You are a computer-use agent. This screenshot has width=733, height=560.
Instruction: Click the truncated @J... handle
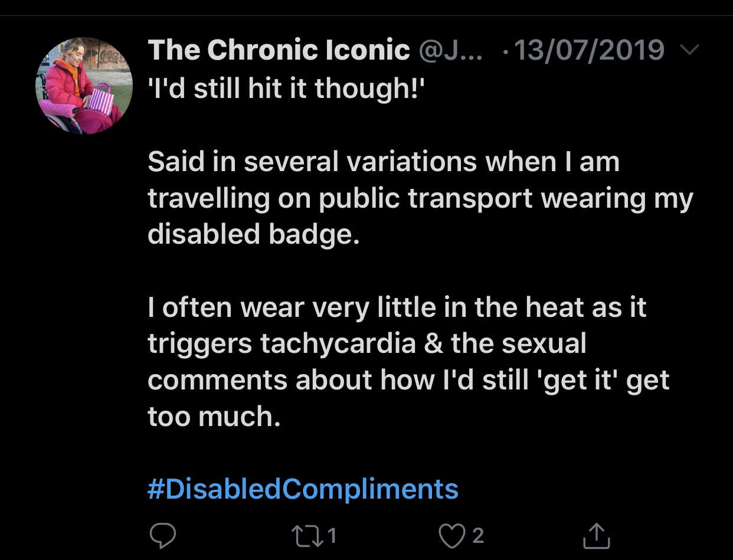click(450, 51)
